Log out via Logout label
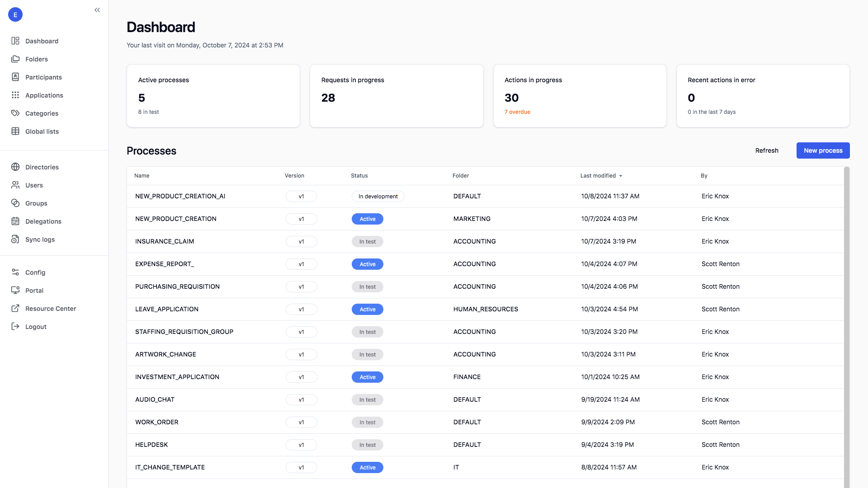The height and width of the screenshot is (488, 868). click(x=36, y=327)
